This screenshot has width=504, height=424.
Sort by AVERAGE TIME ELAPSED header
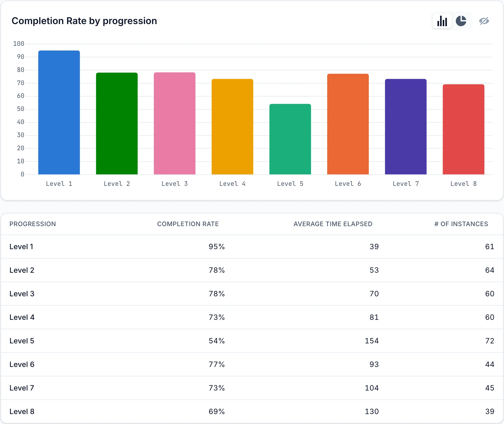pyautogui.click(x=333, y=224)
